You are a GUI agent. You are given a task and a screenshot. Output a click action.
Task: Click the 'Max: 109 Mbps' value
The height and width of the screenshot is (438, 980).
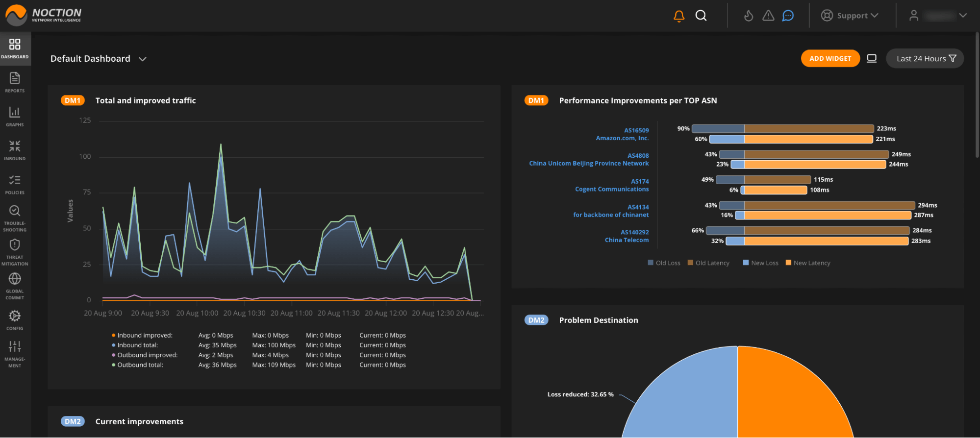point(274,365)
